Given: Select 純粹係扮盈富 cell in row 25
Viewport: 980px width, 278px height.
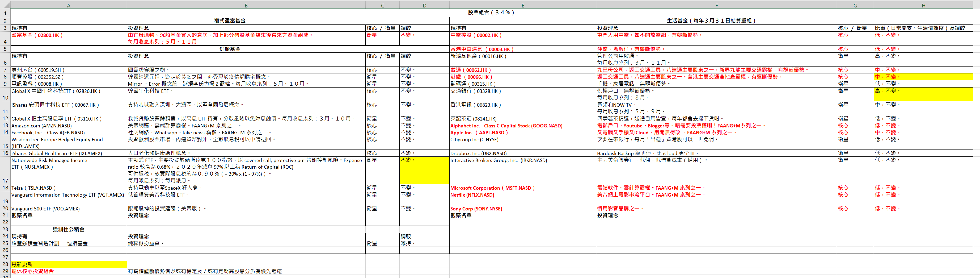Looking at the screenshot, I should click(246, 243).
